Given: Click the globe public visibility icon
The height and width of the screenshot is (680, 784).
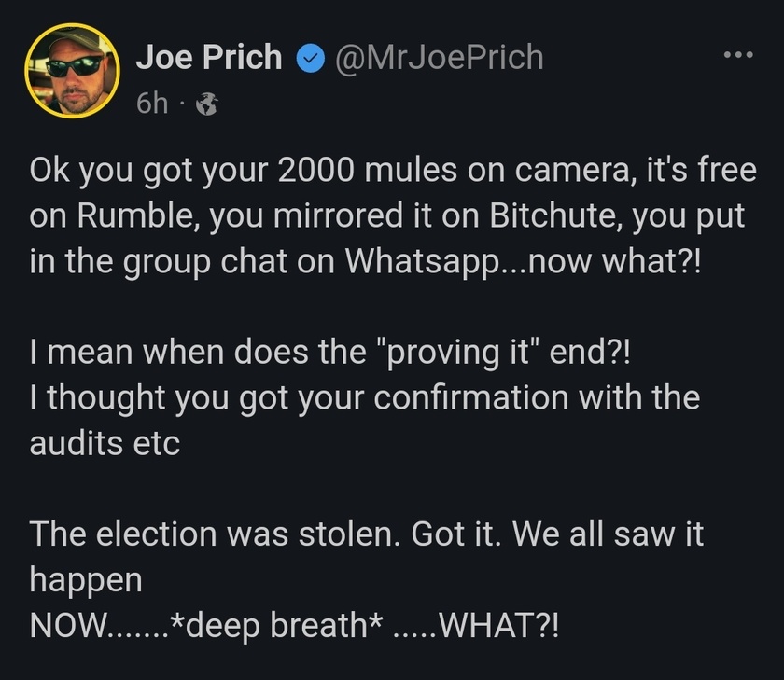Looking at the screenshot, I should pyautogui.click(x=206, y=104).
